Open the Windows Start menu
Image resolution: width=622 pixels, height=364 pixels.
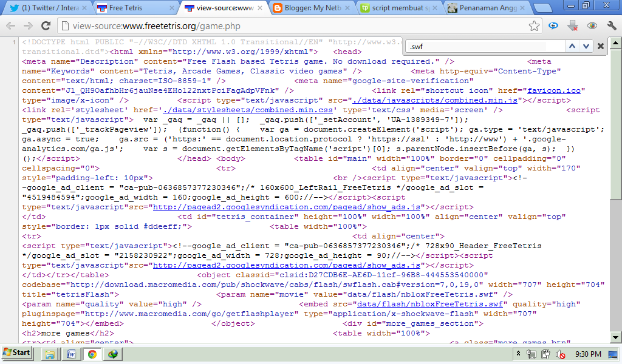coord(16,353)
